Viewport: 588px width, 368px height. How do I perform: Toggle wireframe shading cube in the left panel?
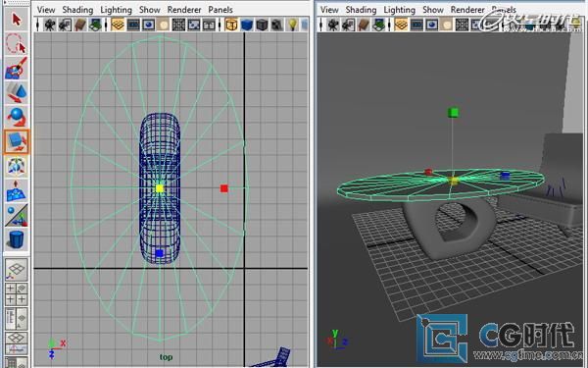pyautogui.click(x=231, y=26)
